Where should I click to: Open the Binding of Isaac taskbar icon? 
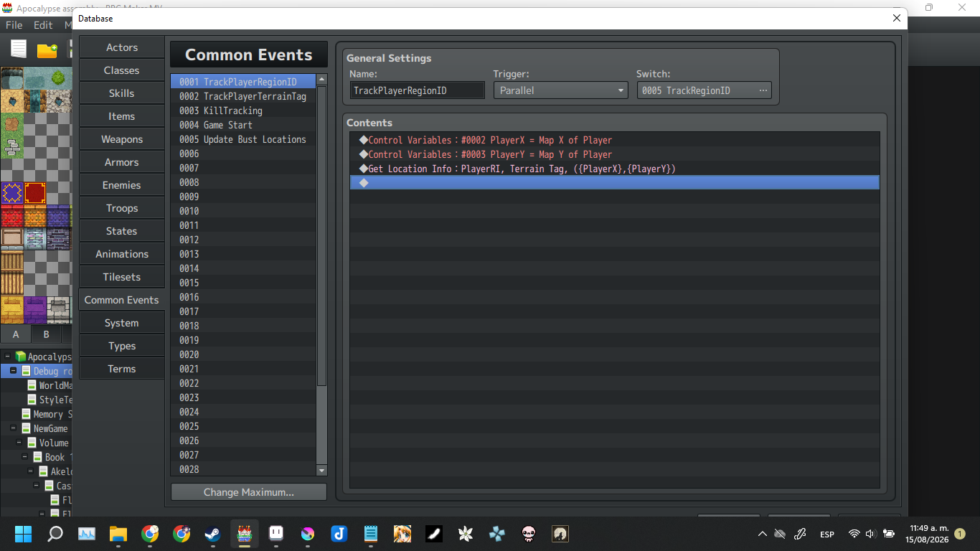pos(529,534)
